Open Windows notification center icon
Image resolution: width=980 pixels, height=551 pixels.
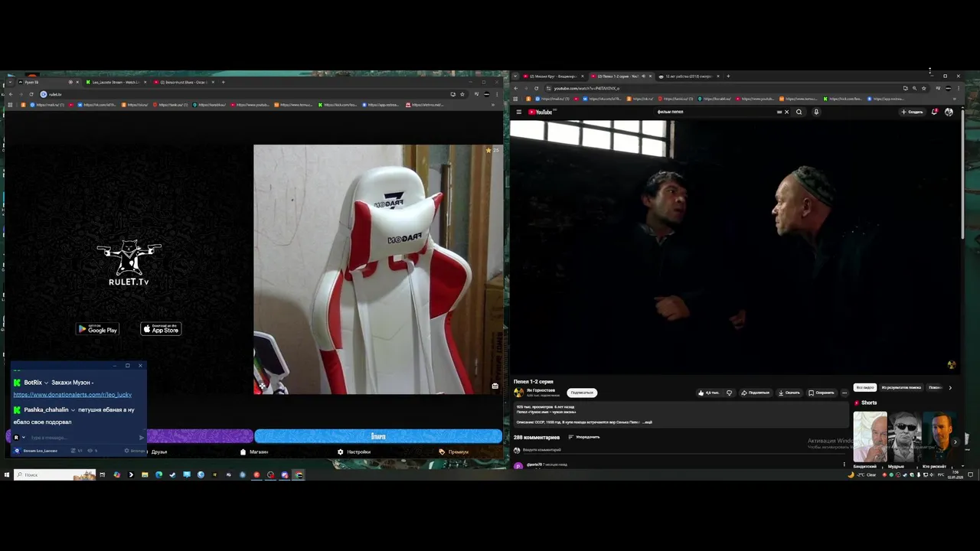click(x=971, y=474)
